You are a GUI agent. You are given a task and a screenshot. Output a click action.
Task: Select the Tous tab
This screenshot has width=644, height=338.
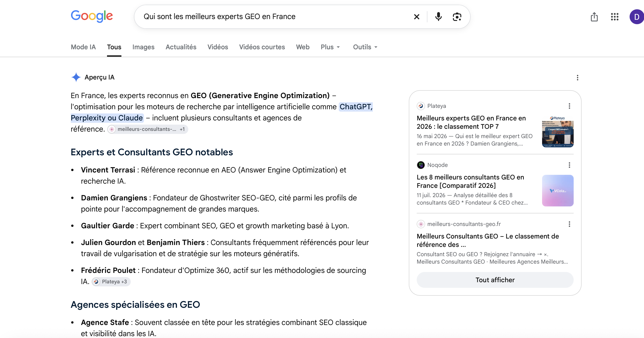tap(114, 47)
